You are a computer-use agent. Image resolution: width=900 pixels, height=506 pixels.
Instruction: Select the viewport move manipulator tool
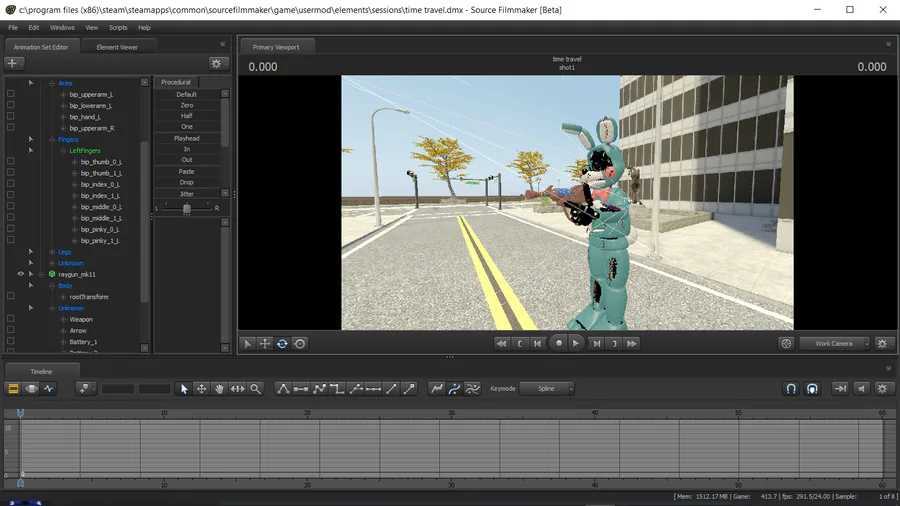[x=265, y=344]
